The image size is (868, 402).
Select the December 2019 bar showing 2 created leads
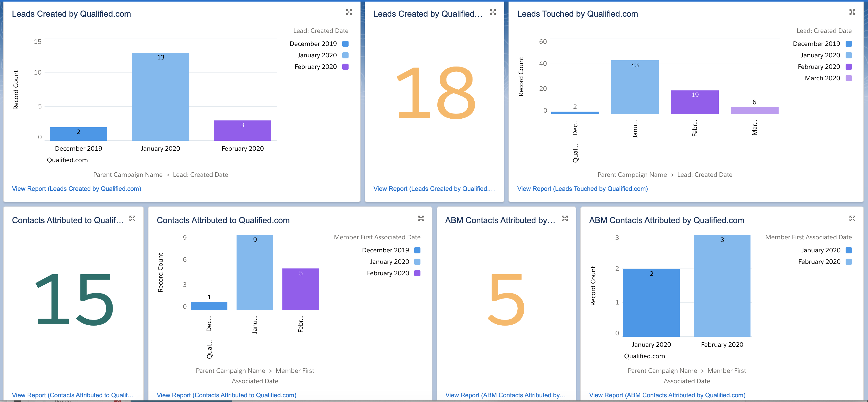(78, 134)
